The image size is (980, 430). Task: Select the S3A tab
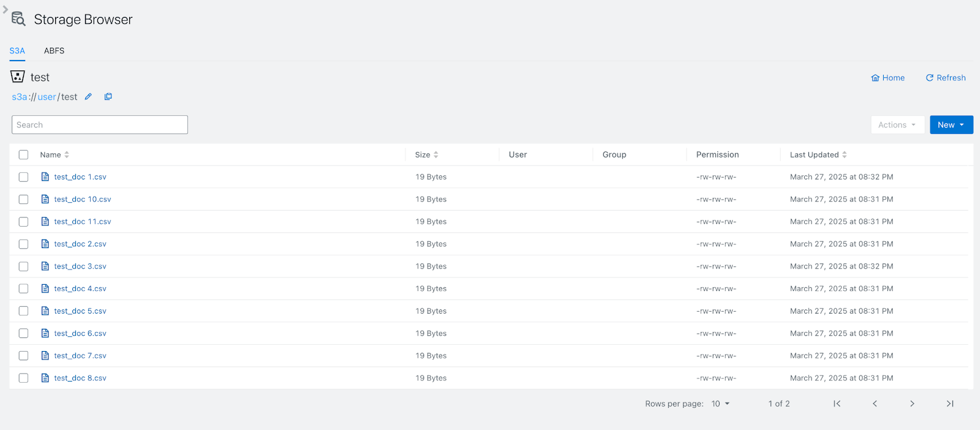coord(17,51)
